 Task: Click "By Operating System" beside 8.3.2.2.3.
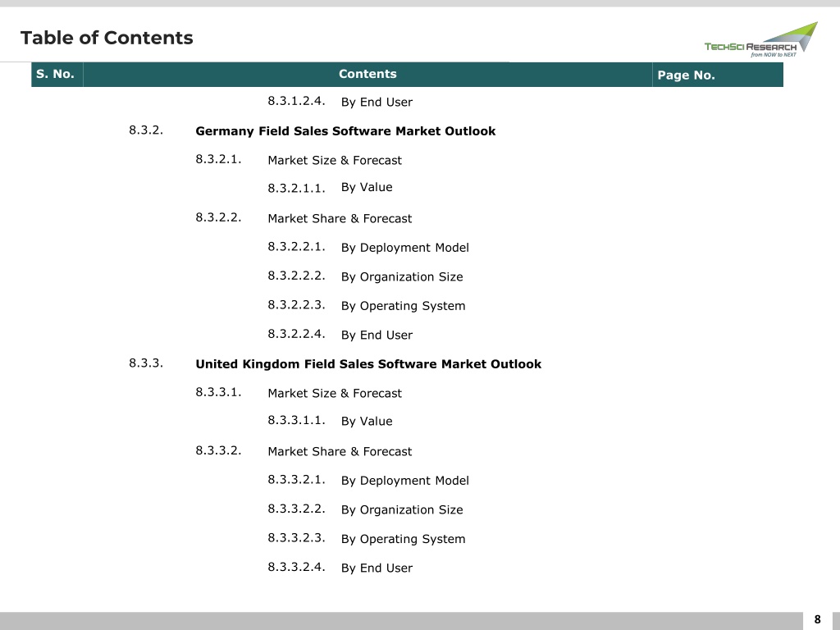pyautogui.click(x=403, y=306)
